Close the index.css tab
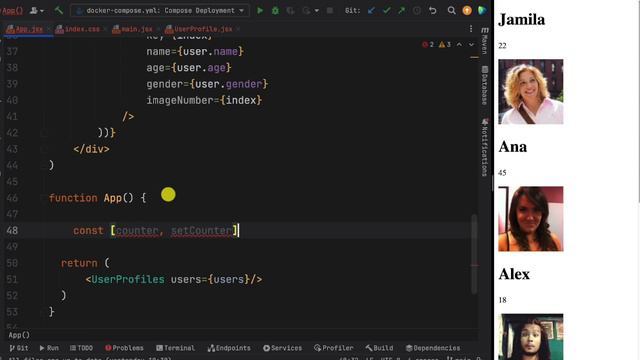Viewport: 640px width, 360px height. point(104,29)
